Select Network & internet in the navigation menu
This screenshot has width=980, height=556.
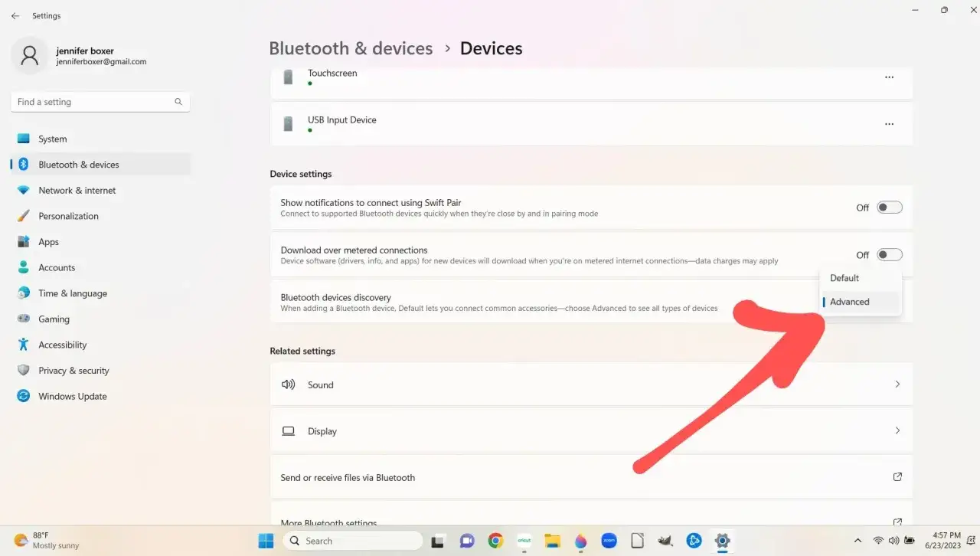[76, 190]
